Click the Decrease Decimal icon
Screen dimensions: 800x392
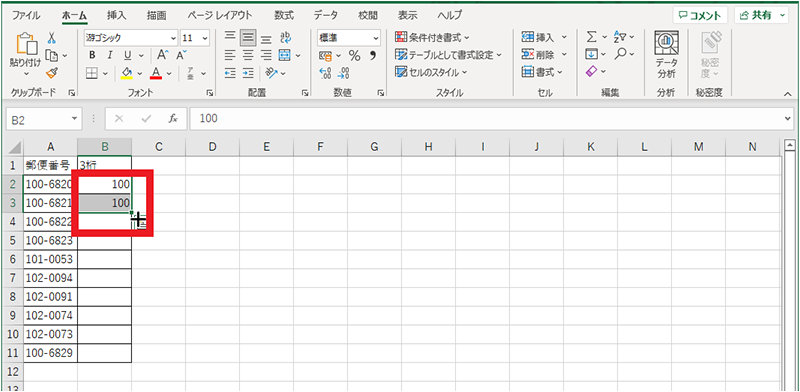(x=344, y=74)
